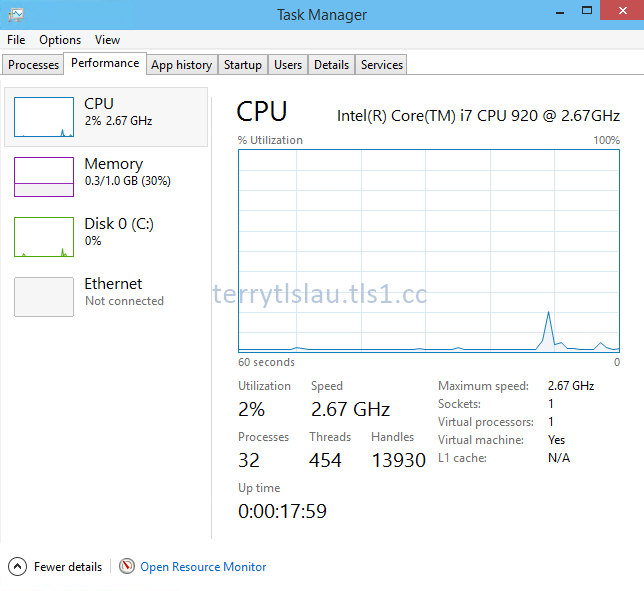Click the Fewer details label
Viewport: 644px width, 591px height.
(x=68, y=567)
